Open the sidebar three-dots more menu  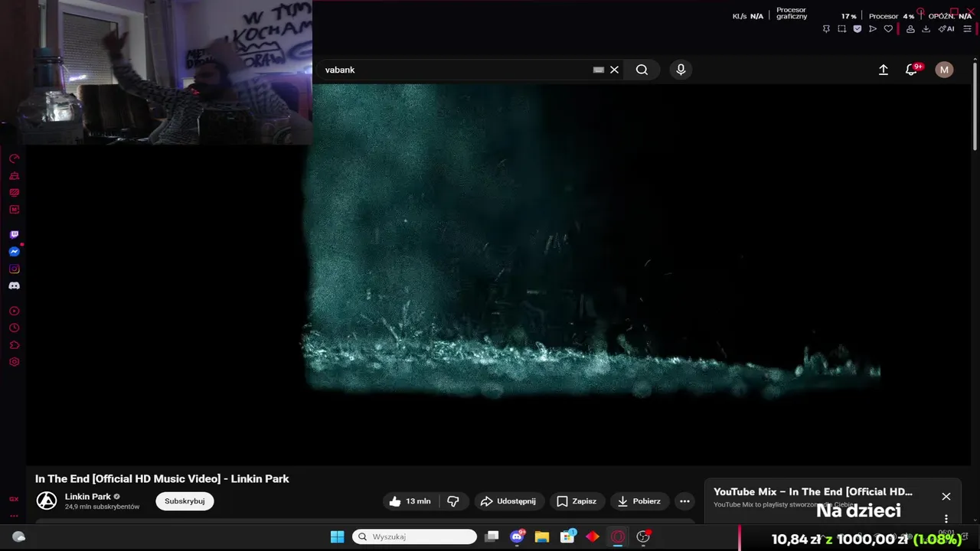click(x=14, y=516)
